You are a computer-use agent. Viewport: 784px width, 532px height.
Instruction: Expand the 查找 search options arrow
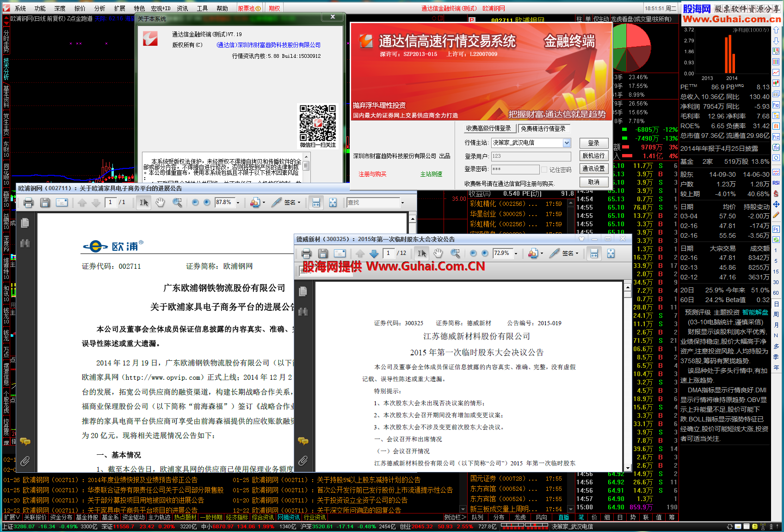(x=402, y=203)
